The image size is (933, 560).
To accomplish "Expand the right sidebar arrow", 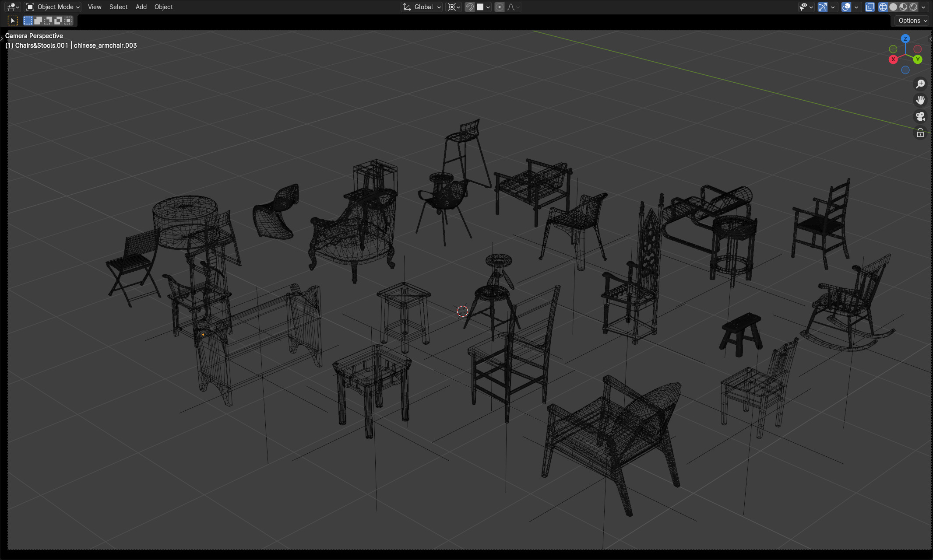I will [x=931, y=38].
